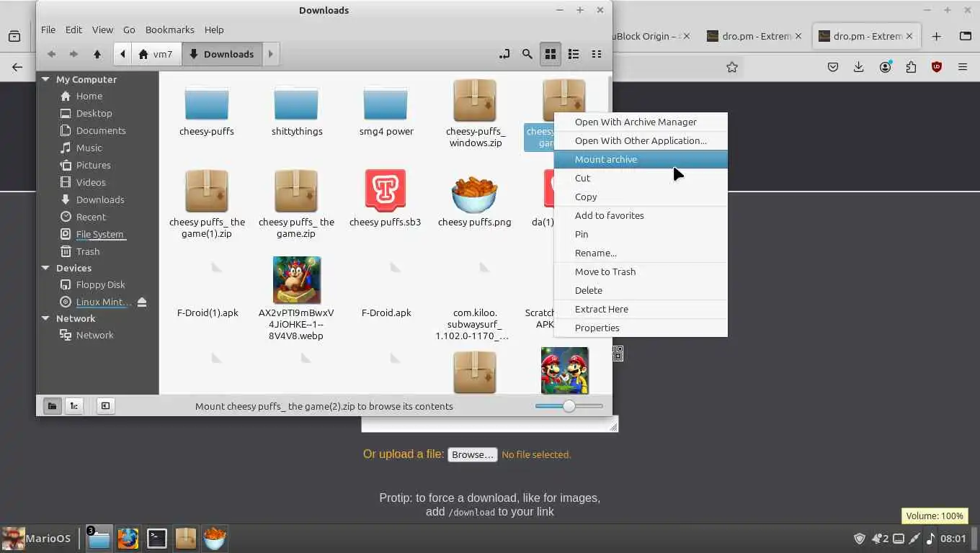Select cheesy puffs.sb3 file
Screen dimensions: 980x553
386,198
